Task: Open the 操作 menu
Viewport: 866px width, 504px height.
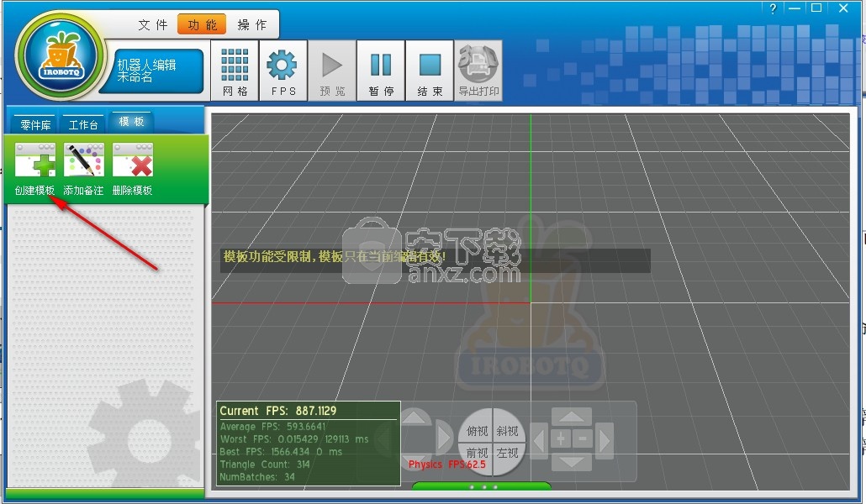Action: (x=252, y=24)
